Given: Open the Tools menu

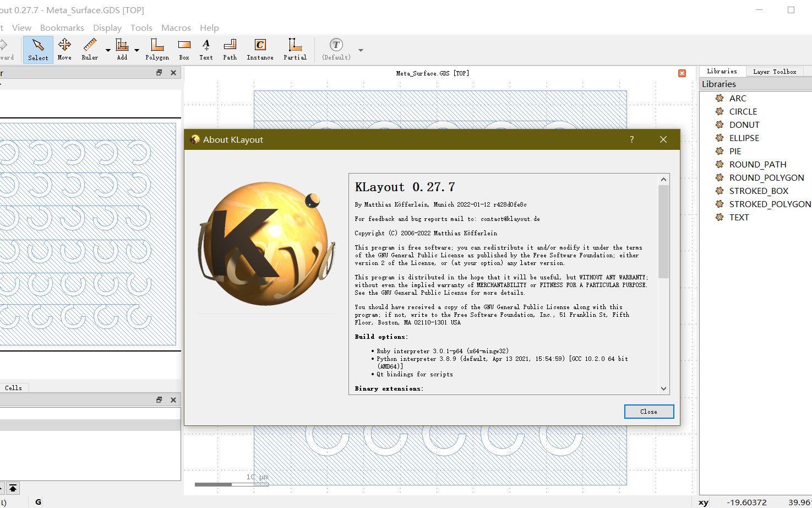Looking at the screenshot, I should click(141, 28).
